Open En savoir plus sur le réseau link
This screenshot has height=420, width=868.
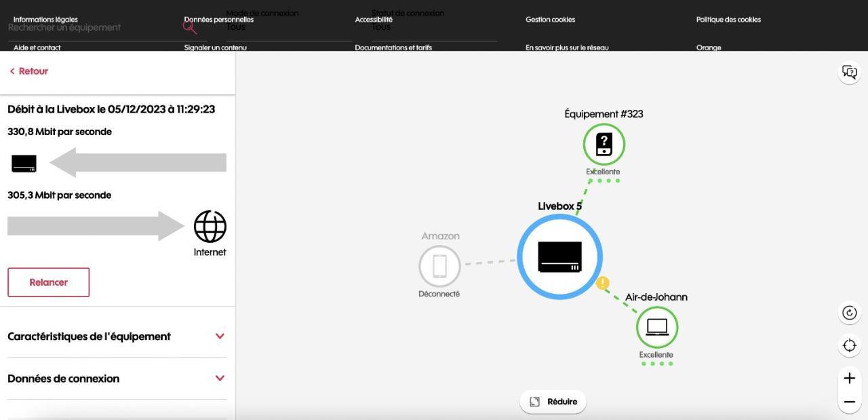[567, 47]
